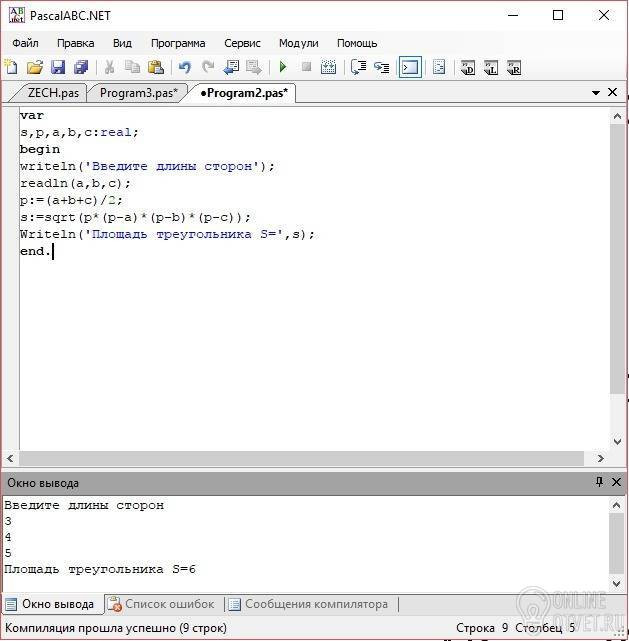Click the New file icon
The image size is (629, 641).
(11, 67)
